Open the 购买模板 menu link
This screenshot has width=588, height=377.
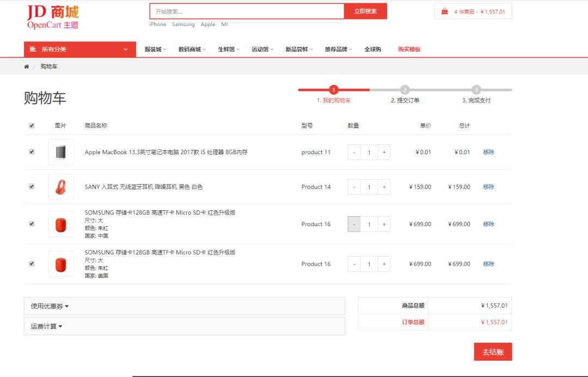409,49
